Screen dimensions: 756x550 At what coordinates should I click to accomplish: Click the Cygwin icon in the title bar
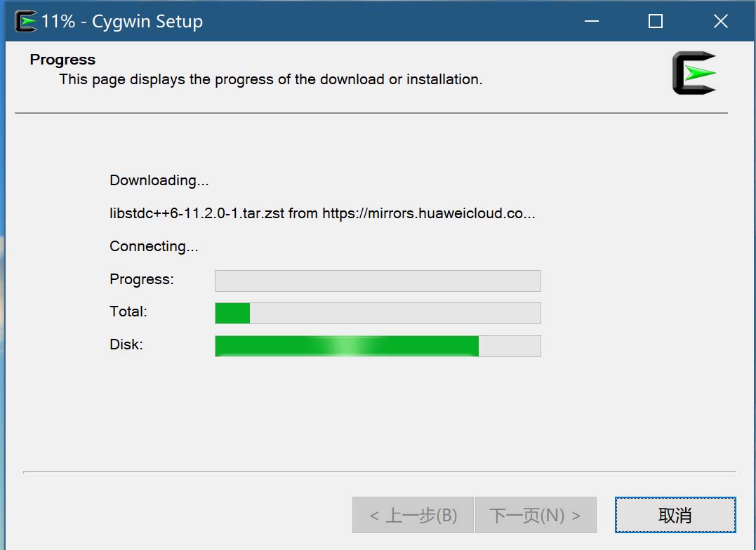25,21
